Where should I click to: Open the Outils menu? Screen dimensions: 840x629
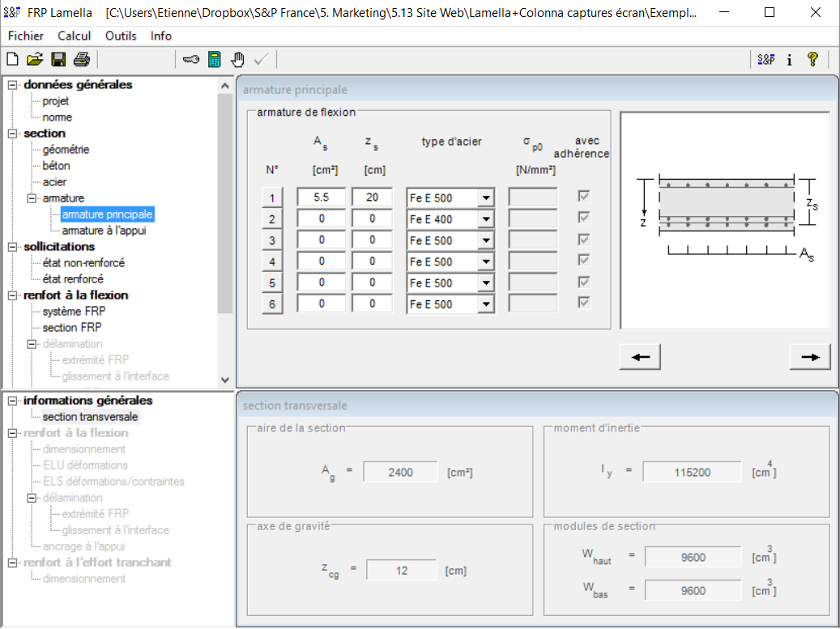(121, 36)
